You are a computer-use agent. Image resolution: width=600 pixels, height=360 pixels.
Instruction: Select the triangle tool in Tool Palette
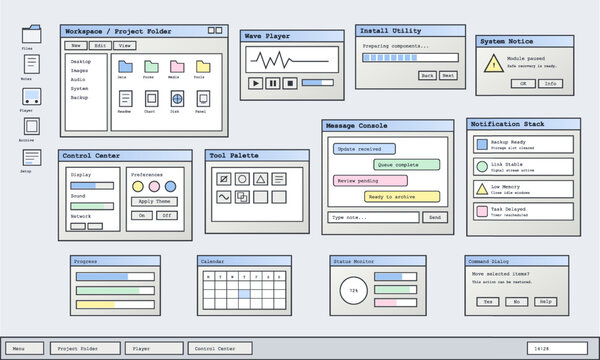(261, 179)
